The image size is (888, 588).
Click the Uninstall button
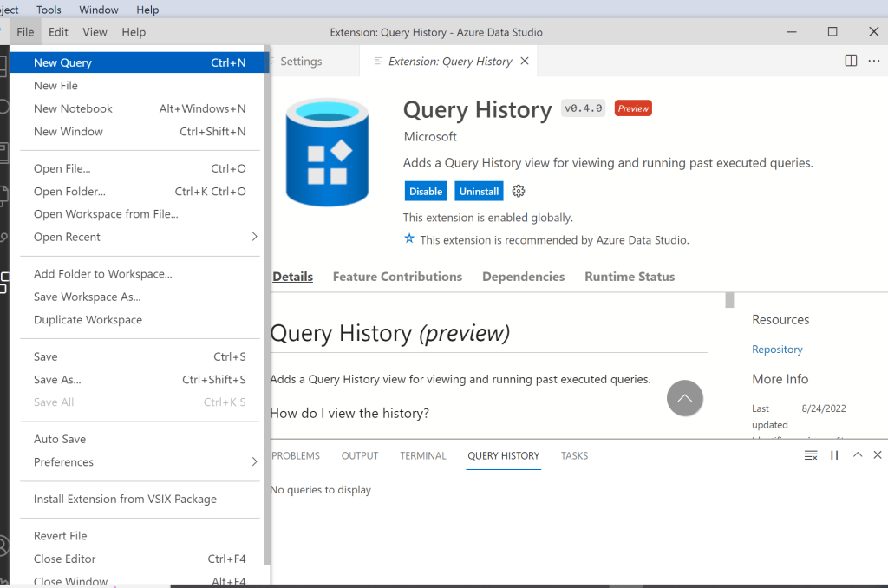coord(479,192)
